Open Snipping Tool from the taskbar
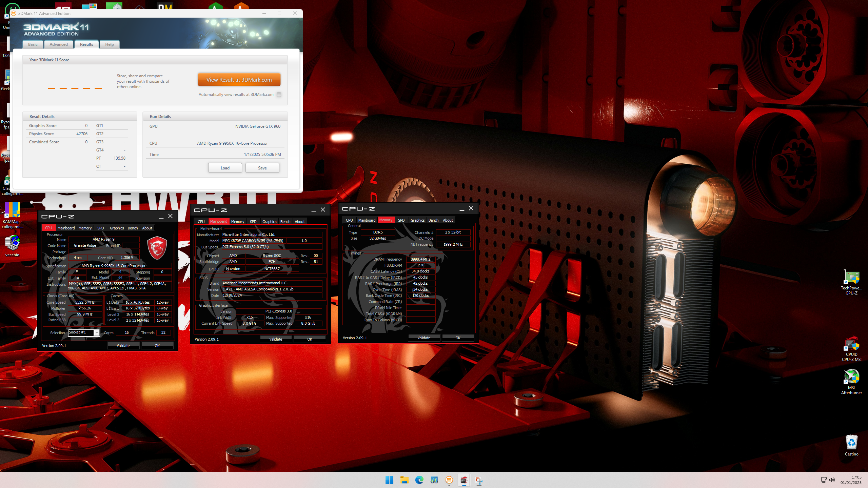868x488 pixels. pos(479,480)
